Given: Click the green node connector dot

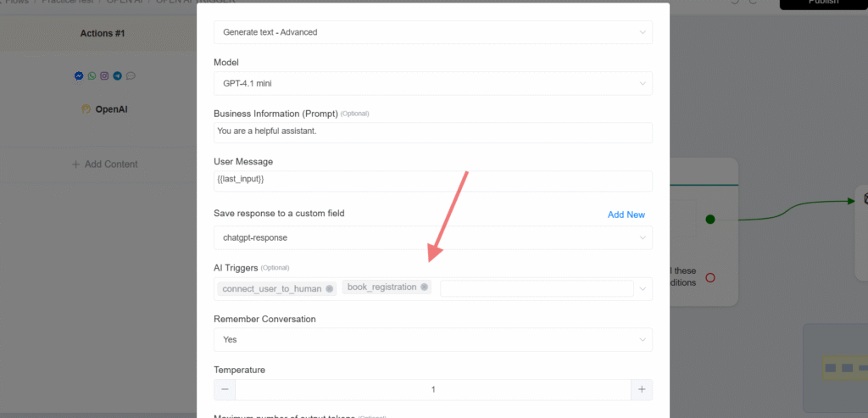Looking at the screenshot, I should pyautogui.click(x=710, y=220).
